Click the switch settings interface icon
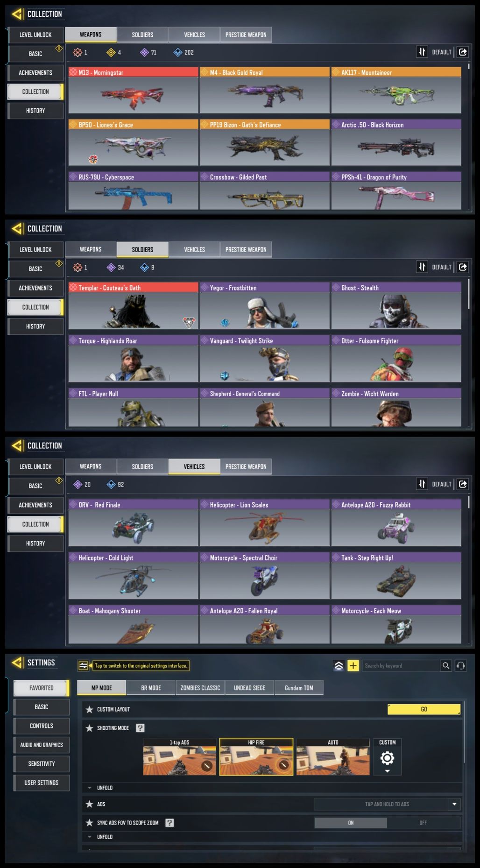 pyautogui.click(x=83, y=666)
